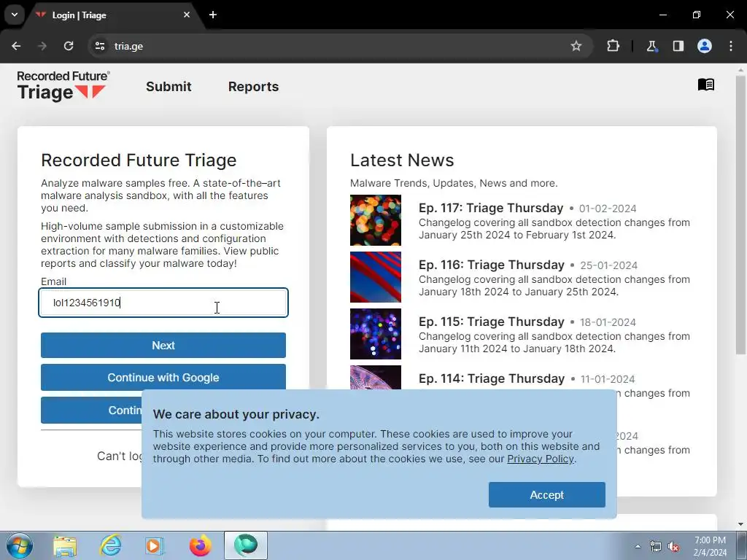Screen dimensions: 747x560
Task: Click the Ep. 117 colorful bokeh thumbnail
Action: click(376, 220)
